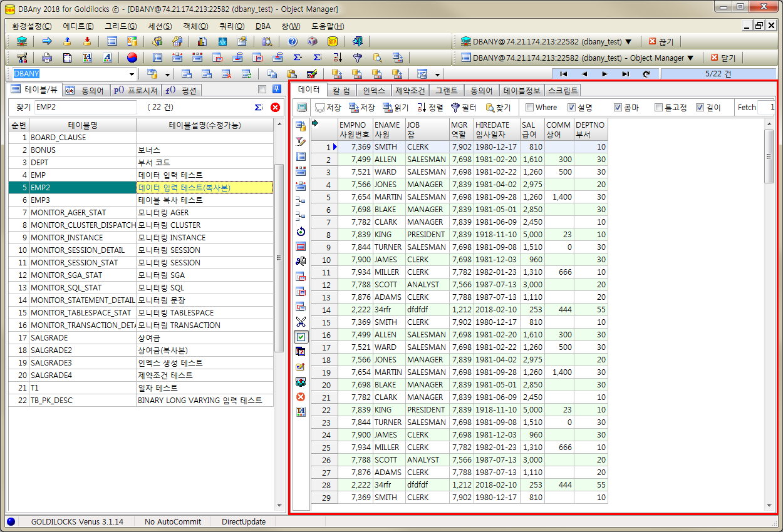Click the data grid vertical scrollbar thumb
783x532 pixels.
point(769,156)
